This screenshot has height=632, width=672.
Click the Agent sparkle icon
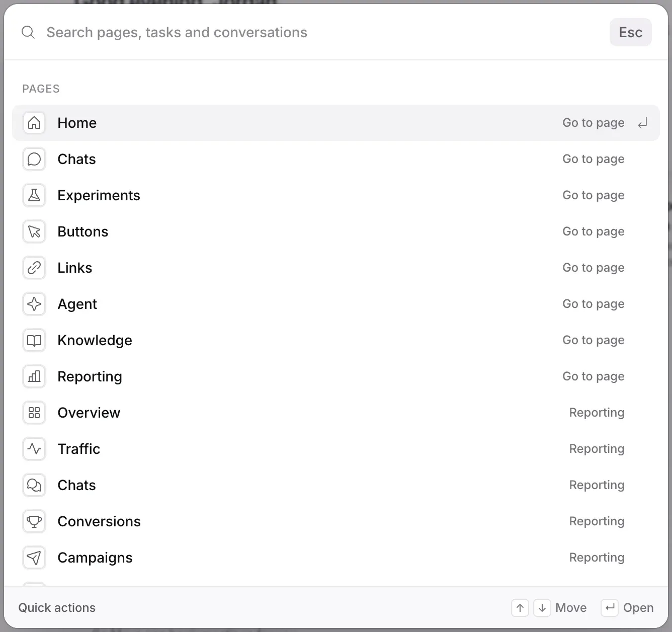(34, 304)
